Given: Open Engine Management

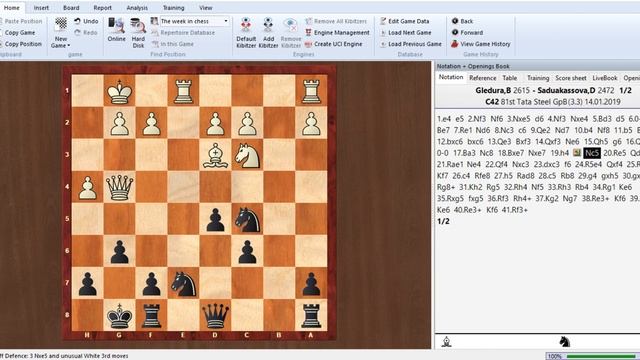Looking at the screenshot, I should 338,32.
